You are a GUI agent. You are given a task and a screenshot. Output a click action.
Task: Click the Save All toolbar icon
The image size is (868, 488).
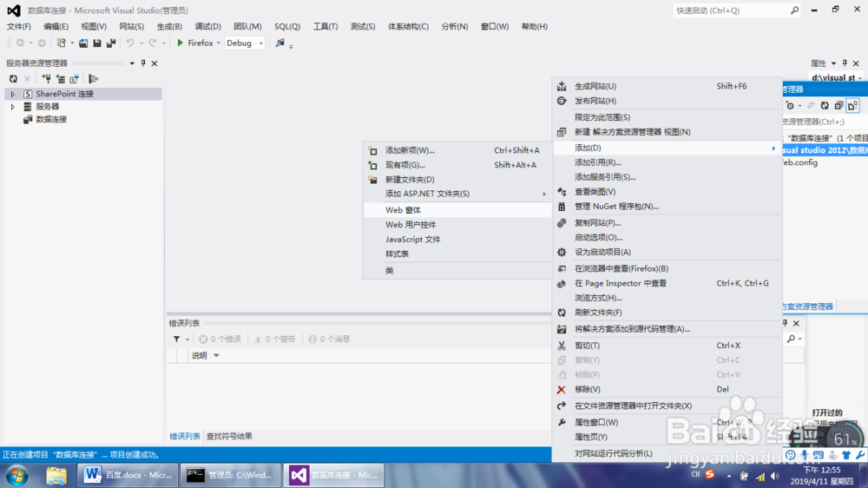(x=111, y=43)
